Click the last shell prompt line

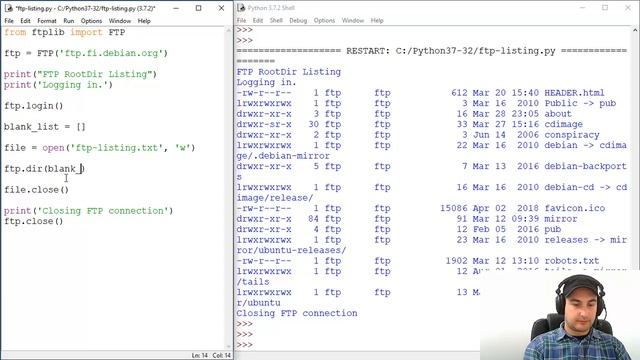(x=244, y=345)
